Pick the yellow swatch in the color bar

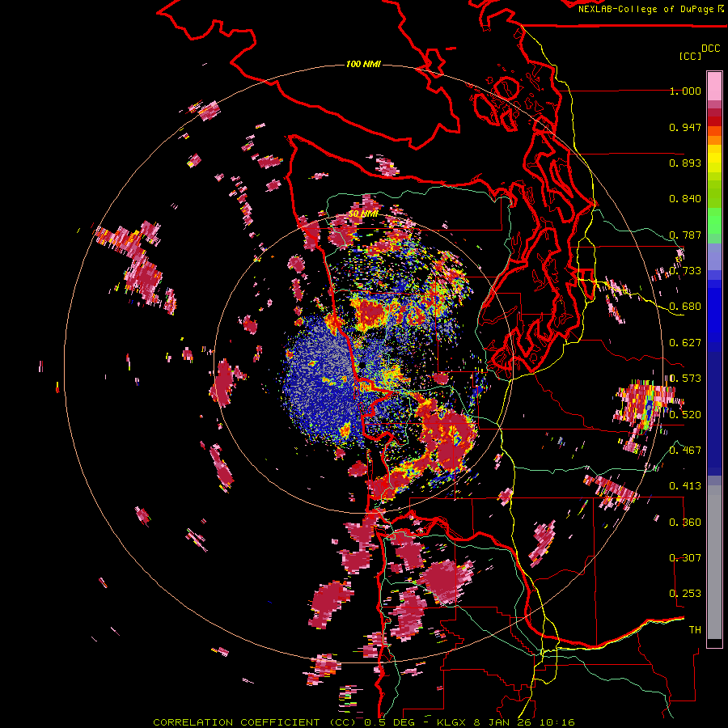coord(714,159)
